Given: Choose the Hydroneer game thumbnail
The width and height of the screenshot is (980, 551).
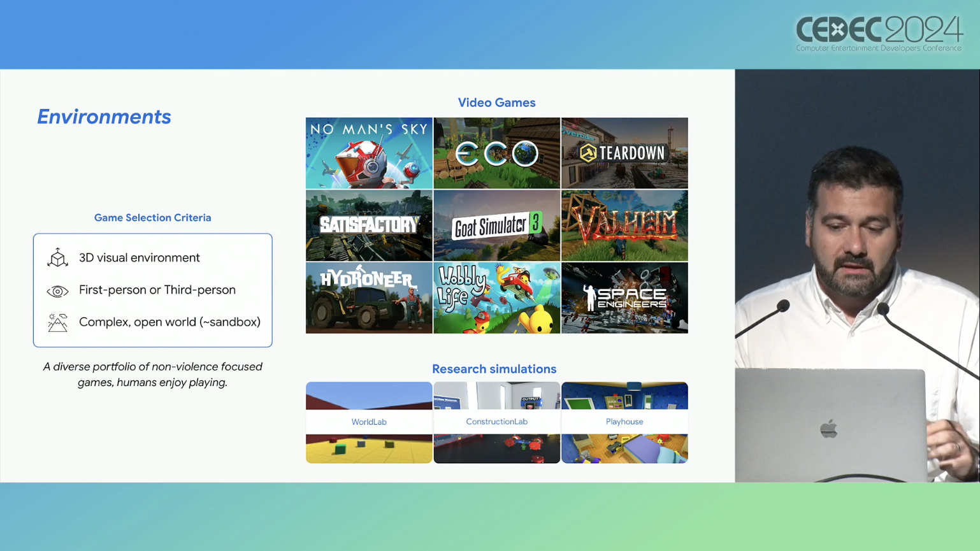Looking at the screenshot, I should tap(369, 298).
